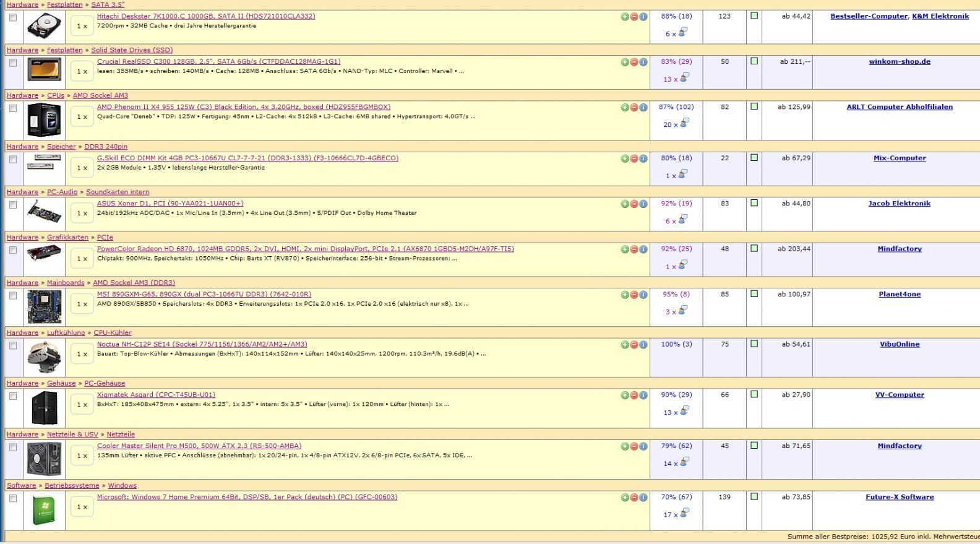
Task: Check the selection box for PowerColor Radeon HD 6870
Action: pyautogui.click(x=12, y=250)
